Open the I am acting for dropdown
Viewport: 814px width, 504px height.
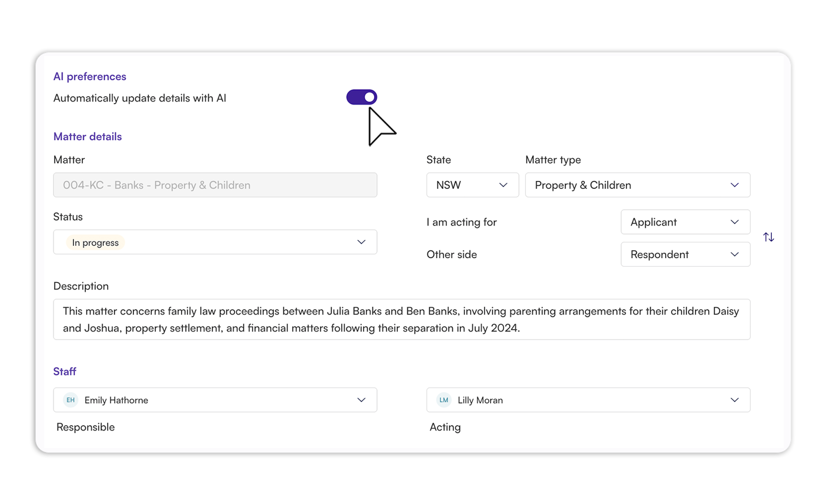tap(685, 222)
